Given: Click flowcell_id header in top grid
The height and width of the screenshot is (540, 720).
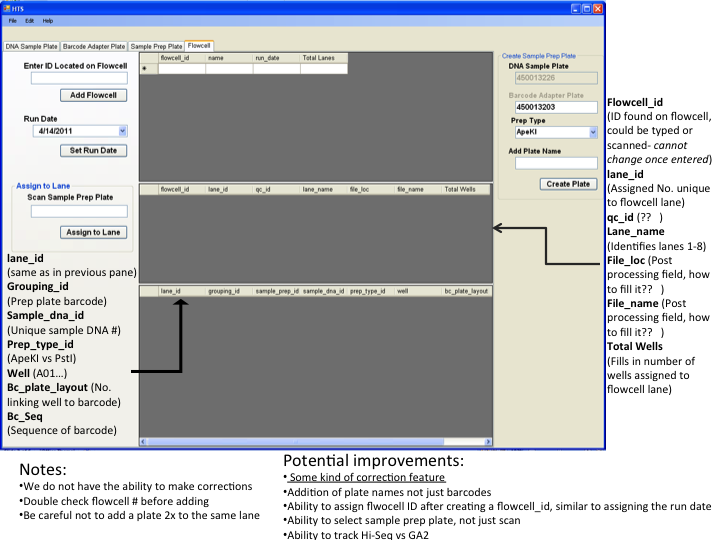Looking at the screenshot, I should tap(182, 58).
